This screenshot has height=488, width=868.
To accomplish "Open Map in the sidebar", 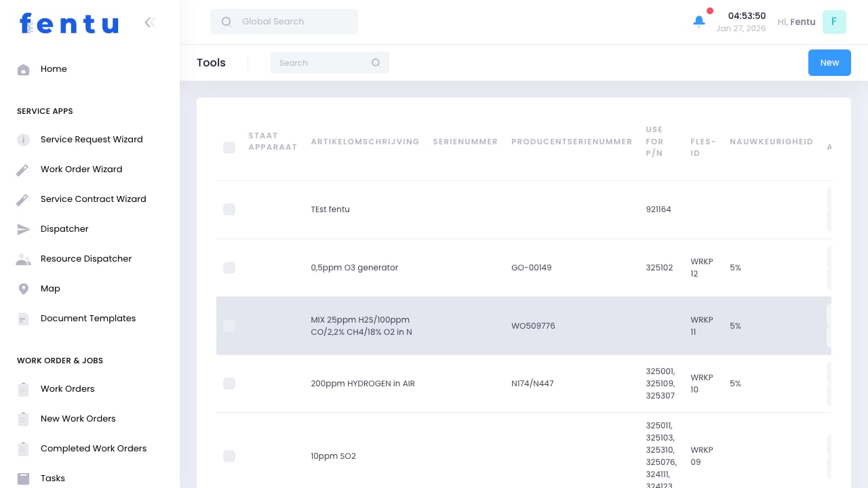I will (50, 289).
